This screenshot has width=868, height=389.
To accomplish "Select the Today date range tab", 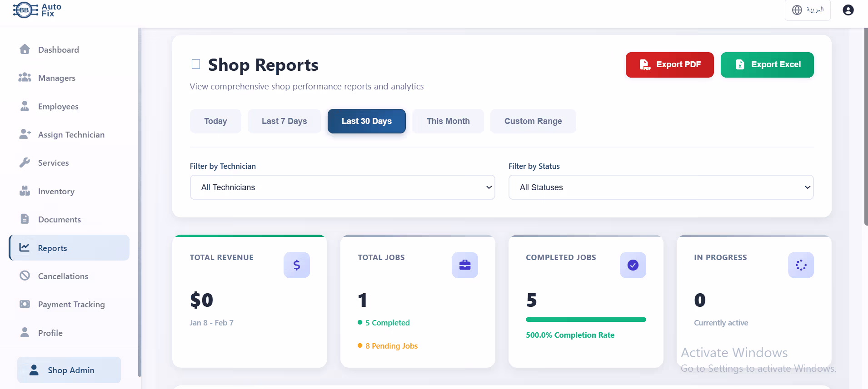I will pos(215,121).
